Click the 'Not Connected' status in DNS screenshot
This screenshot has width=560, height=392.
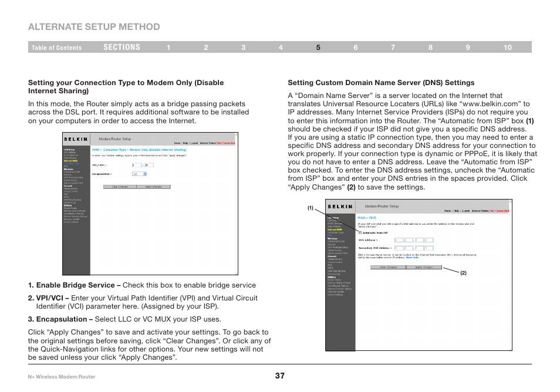[x=500, y=211]
